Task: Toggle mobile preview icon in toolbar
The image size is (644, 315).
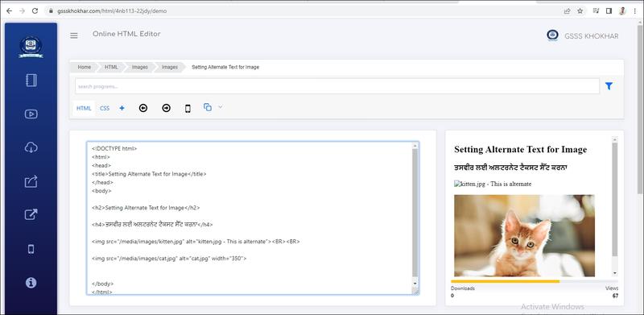Action: [x=188, y=109]
